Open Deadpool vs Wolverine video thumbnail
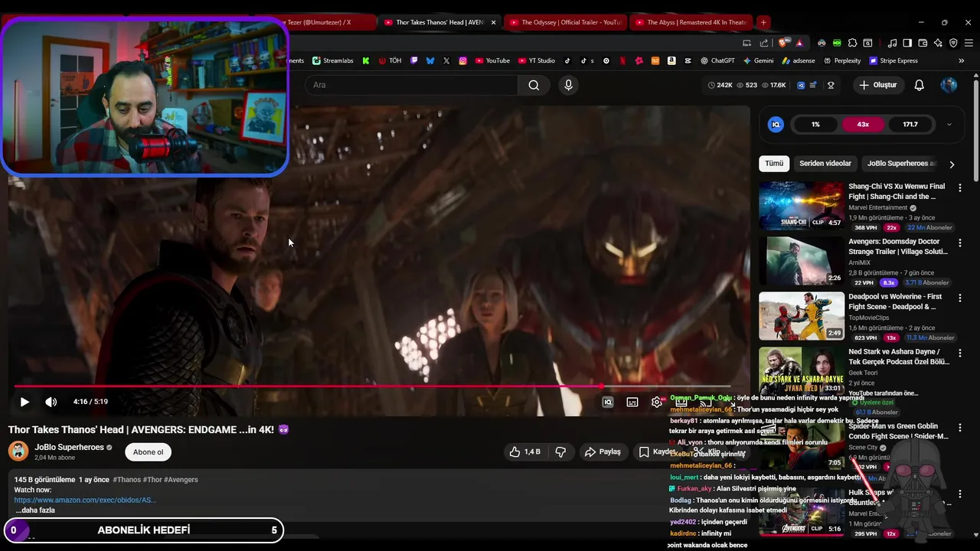Image resolution: width=980 pixels, height=551 pixels. pos(802,316)
